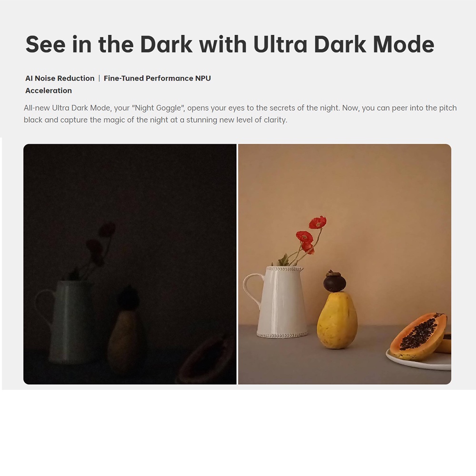Click the mangosteen on top of papaya

point(335,281)
